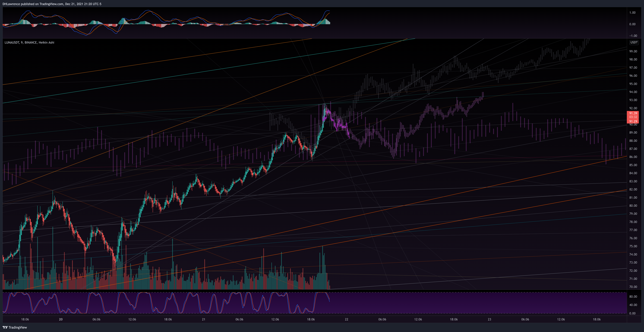This screenshot has height=332, width=644.
Task: Select the LUNAUSDT, 9, BINANCE, Heikin Ashi title
Action: pos(29,42)
